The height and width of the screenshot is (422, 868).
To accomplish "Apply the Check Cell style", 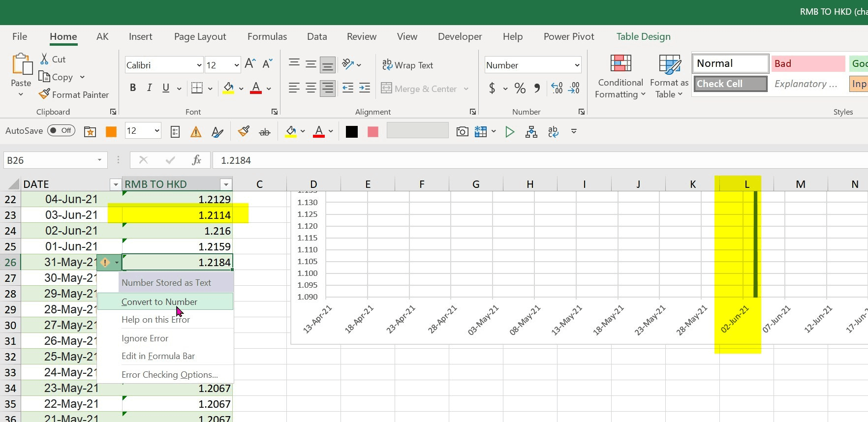I will tap(731, 84).
